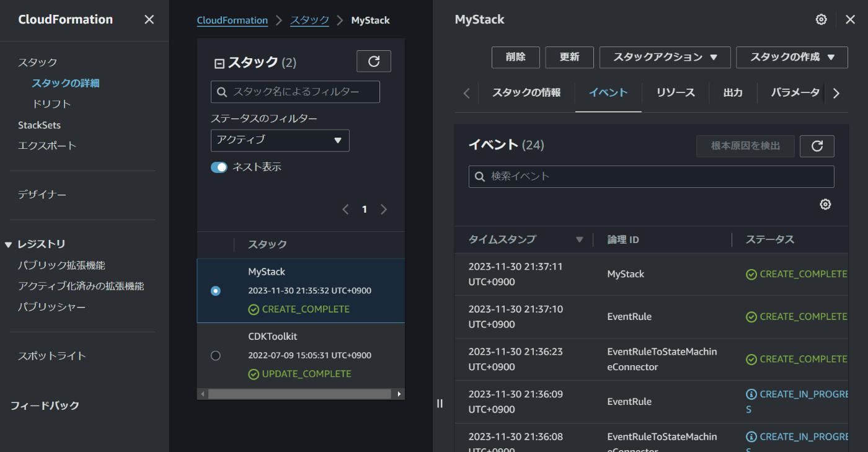The image size is (868, 452).
Task: Collapse the レジストリ section
Action: click(8, 245)
